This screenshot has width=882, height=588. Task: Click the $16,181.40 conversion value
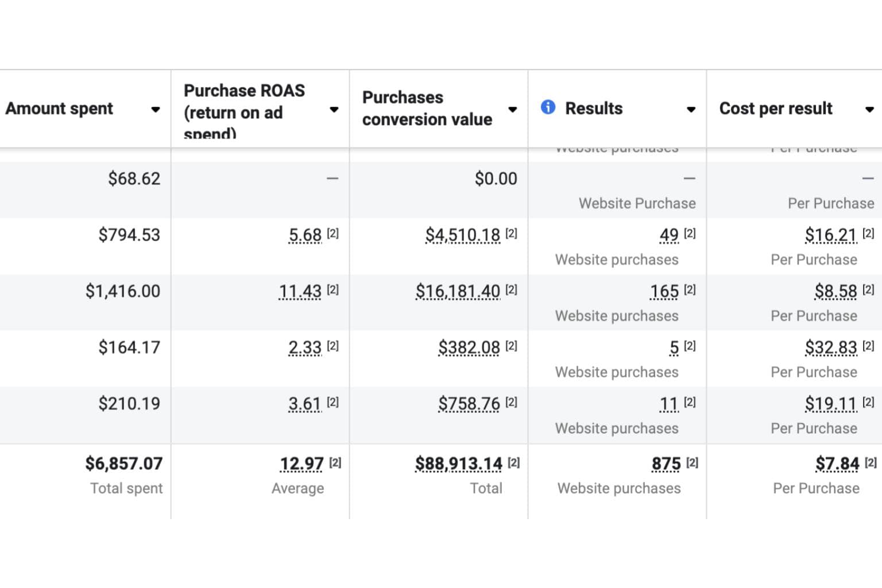[x=458, y=291]
